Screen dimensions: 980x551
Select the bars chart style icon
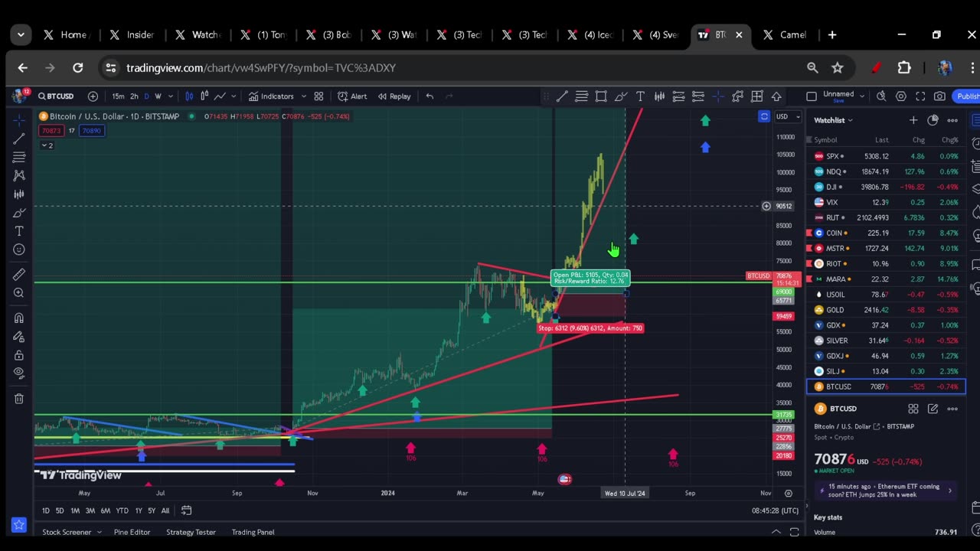tap(189, 96)
